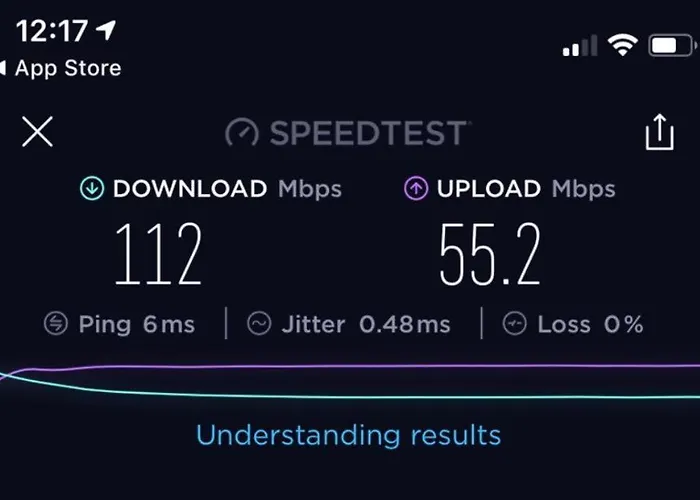Tap the 55.2 upload speed value
Screen dimensions: 700x500
pos(490,254)
